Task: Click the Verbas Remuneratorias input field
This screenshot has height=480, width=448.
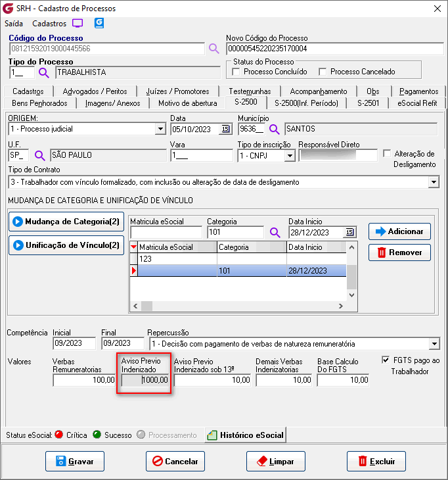Action: click(84, 380)
